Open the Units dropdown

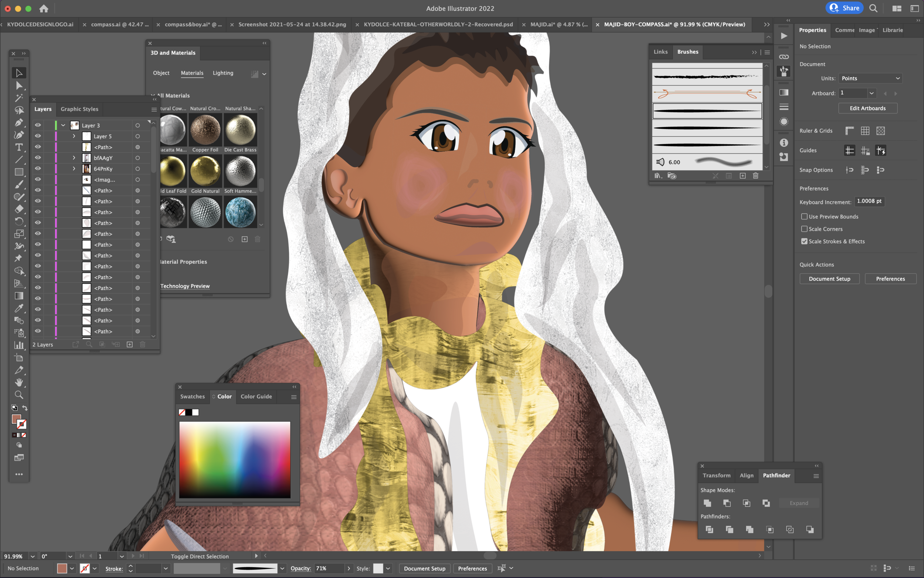(x=870, y=78)
